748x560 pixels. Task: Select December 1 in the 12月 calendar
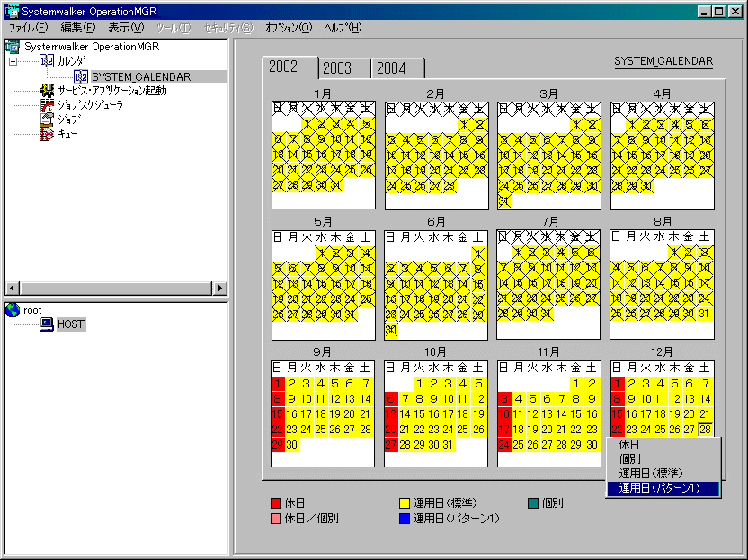(x=618, y=384)
